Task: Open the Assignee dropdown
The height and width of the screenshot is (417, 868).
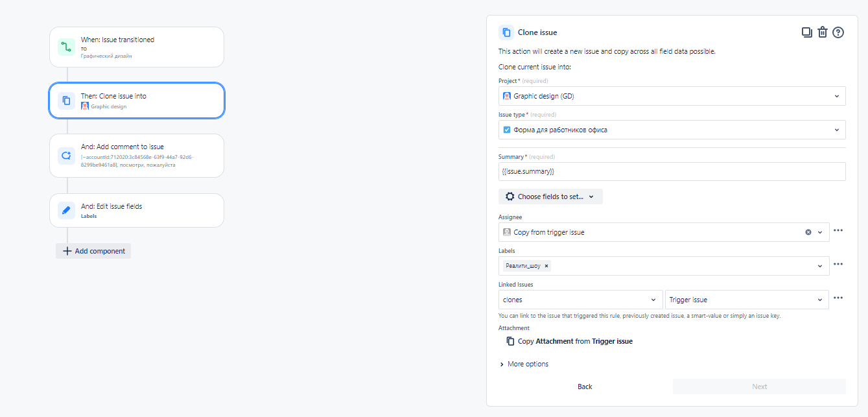Action: (x=664, y=232)
